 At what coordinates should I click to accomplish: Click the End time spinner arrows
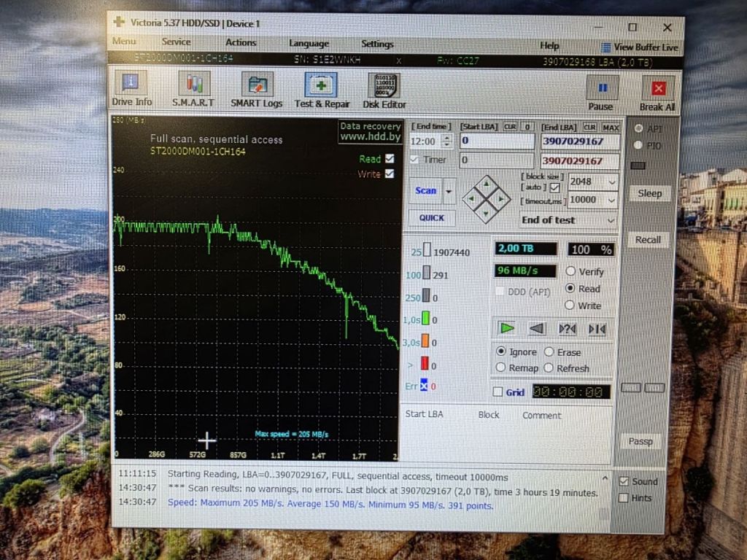(x=447, y=141)
